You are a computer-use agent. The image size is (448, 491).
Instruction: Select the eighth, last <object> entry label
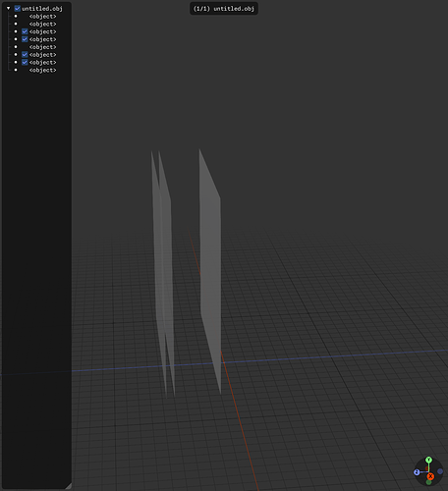point(42,70)
